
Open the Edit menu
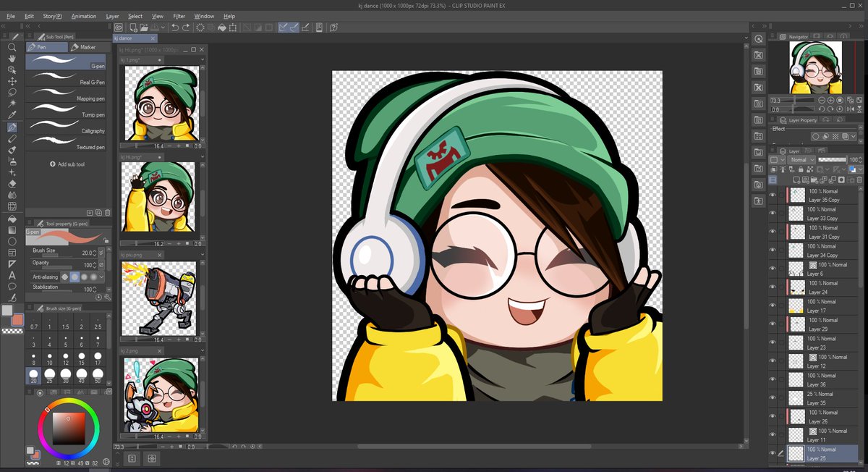pyautogui.click(x=29, y=15)
